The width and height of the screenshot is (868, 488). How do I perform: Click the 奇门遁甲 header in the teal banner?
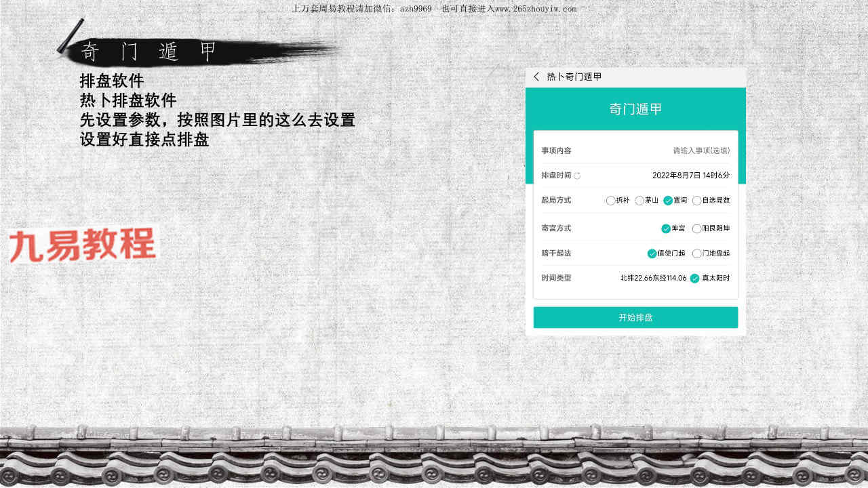635,109
